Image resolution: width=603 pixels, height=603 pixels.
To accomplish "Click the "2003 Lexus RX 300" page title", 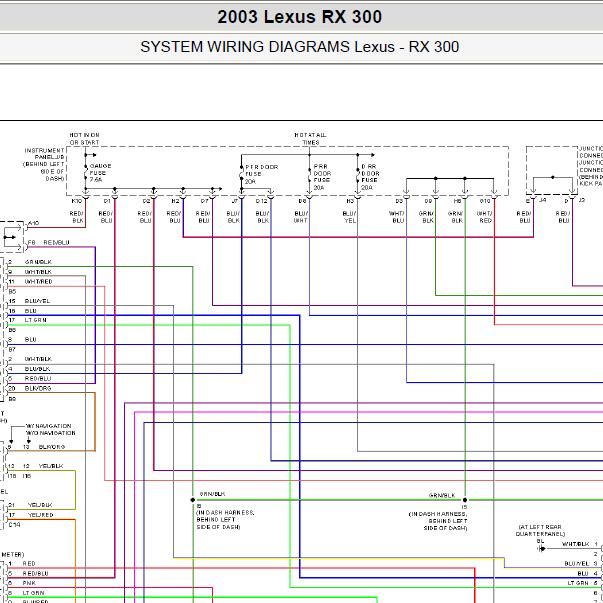I will point(300,17).
